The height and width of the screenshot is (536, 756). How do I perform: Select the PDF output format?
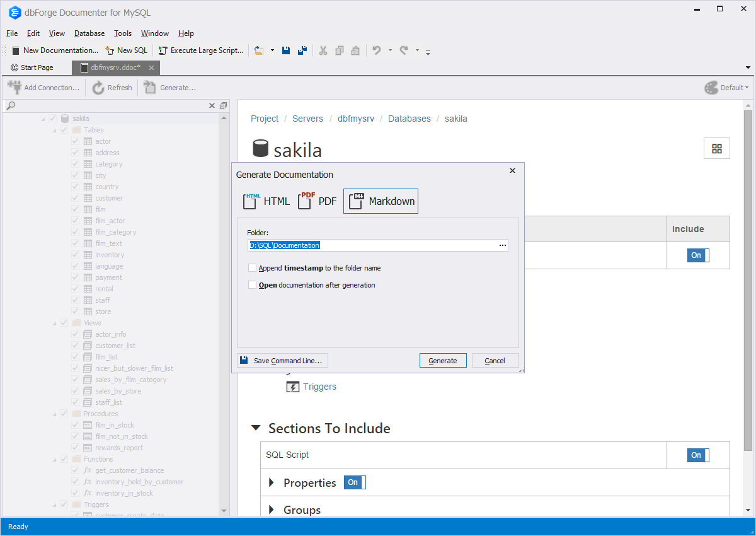coord(317,201)
